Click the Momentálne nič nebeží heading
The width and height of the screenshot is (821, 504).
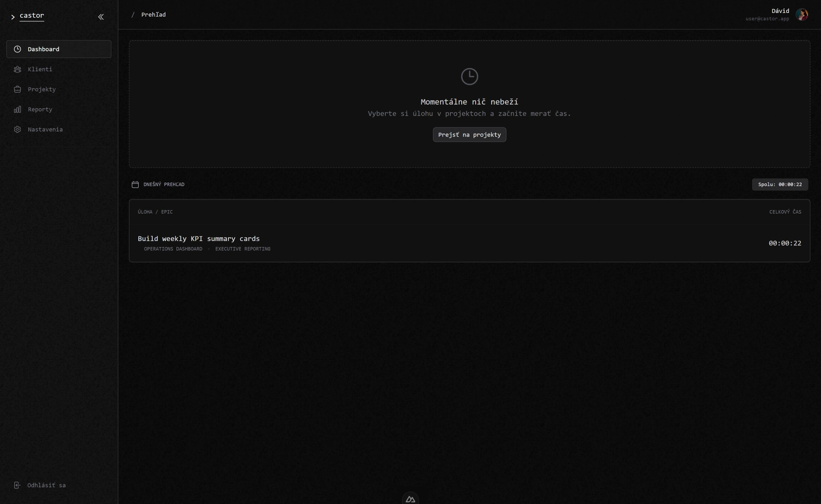(470, 102)
